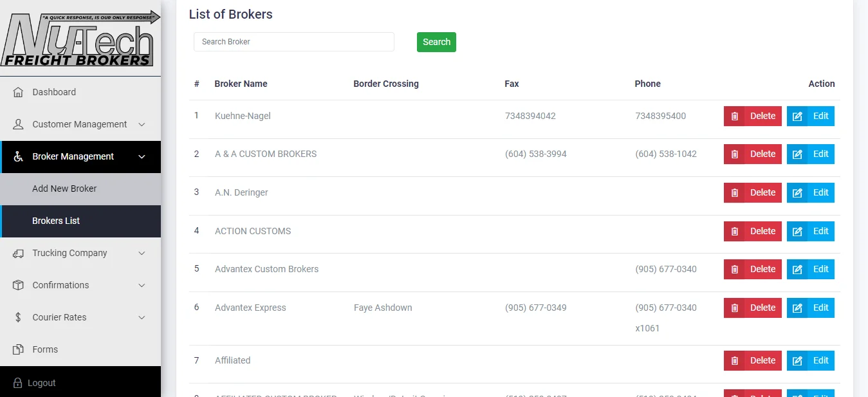This screenshot has height=397, width=868.
Task: Collapse Broker Management chevron
Action: [x=142, y=156]
